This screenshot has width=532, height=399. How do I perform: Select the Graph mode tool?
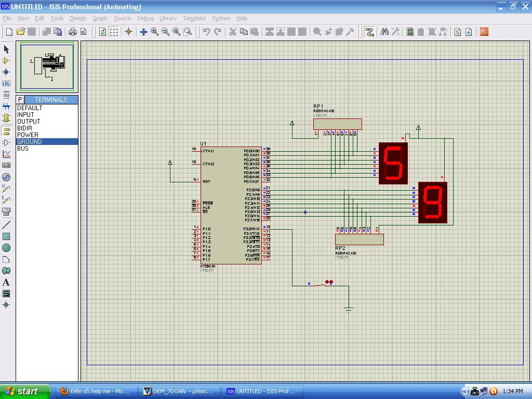6,154
